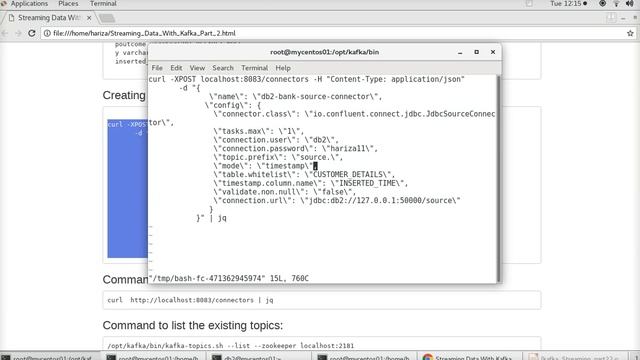This screenshot has width=640, height=360.
Task: Click the "mode" timestamp line in terminal
Action: click(x=265, y=166)
